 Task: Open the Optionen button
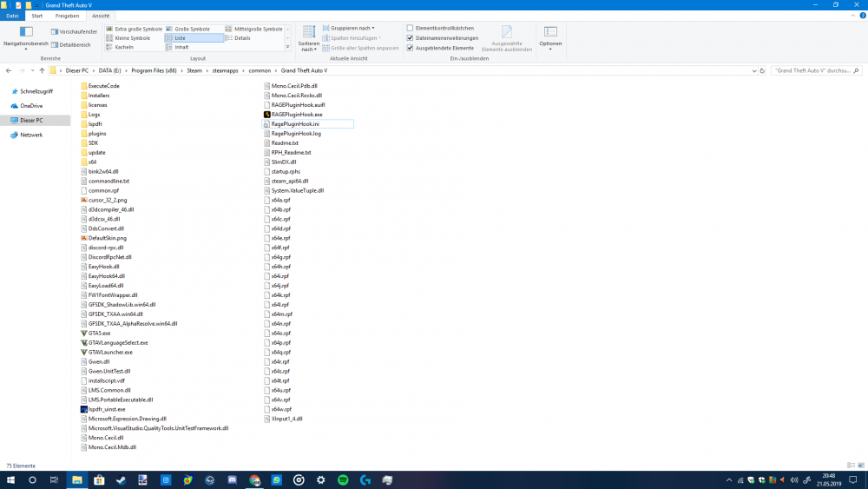click(x=550, y=37)
